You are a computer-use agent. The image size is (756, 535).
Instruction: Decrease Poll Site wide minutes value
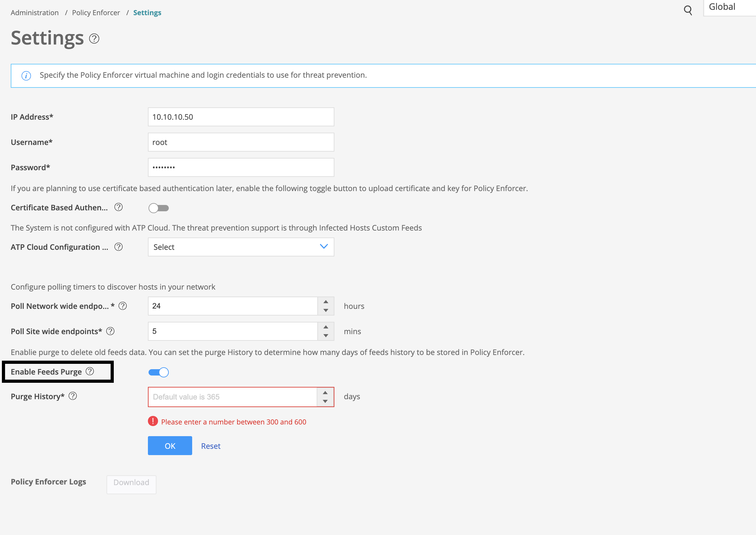pyautogui.click(x=326, y=336)
